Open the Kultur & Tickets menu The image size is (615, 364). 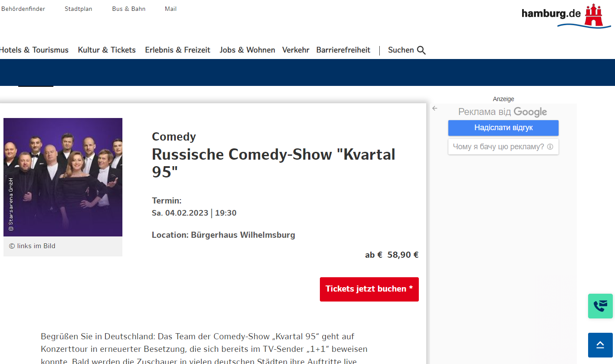point(107,50)
